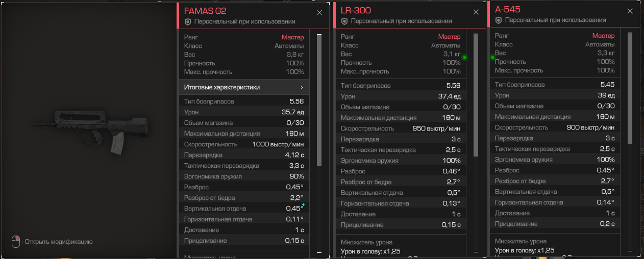Click the shield icon under A-545
This screenshot has width=644, height=259.
coord(499,20)
